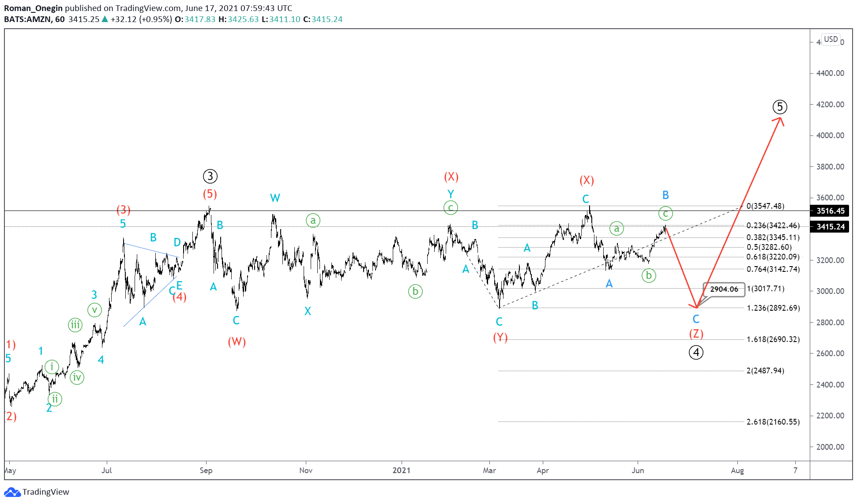The width and height of the screenshot is (857, 504).
Task: Click the 2904.06 price callout box
Action: pos(724,289)
